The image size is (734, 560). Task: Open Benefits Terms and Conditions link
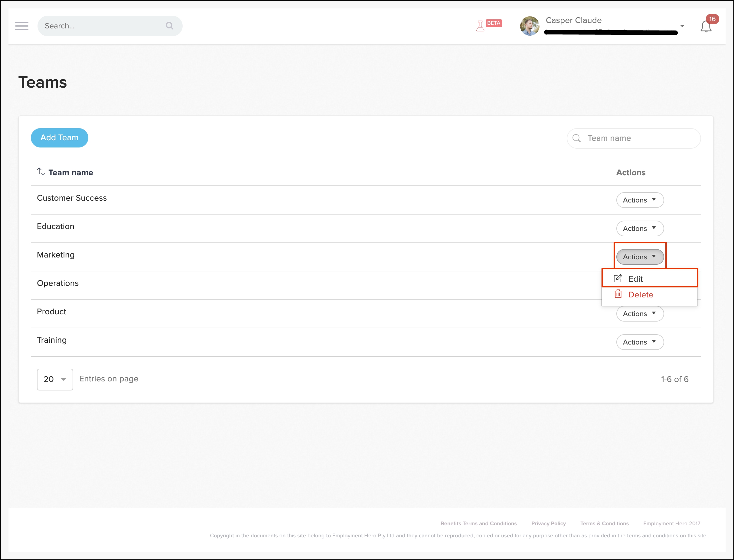pyautogui.click(x=478, y=523)
